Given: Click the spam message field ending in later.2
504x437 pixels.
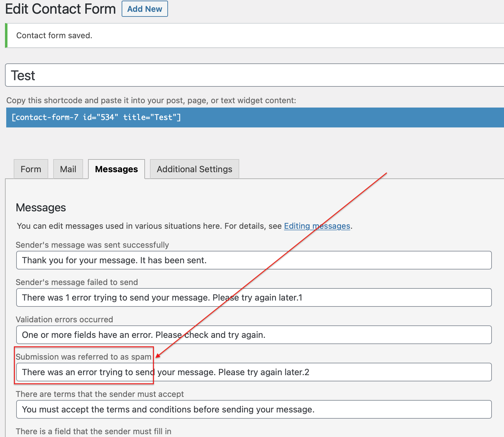Looking at the screenshot, I should point(254,372).
